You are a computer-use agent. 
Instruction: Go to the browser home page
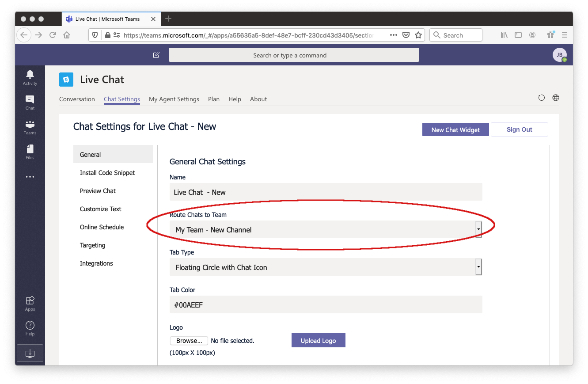pos(67,35)
